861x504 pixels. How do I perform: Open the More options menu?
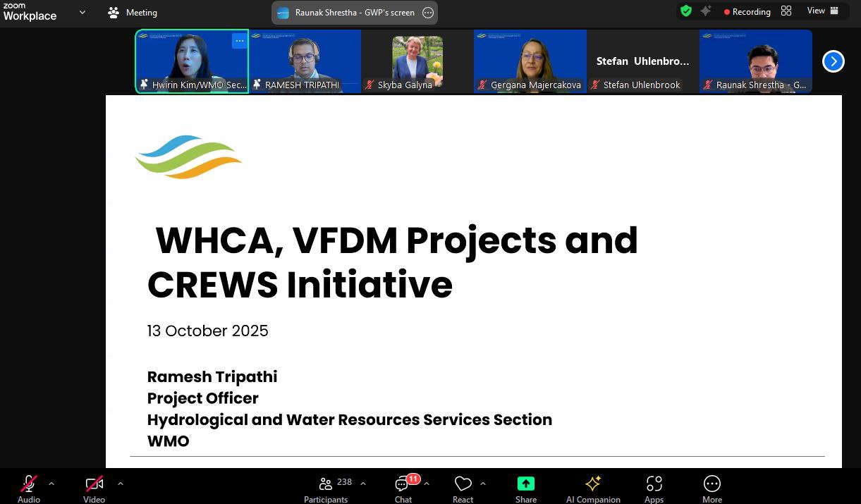pyautogui.click(x=712, y=488)
